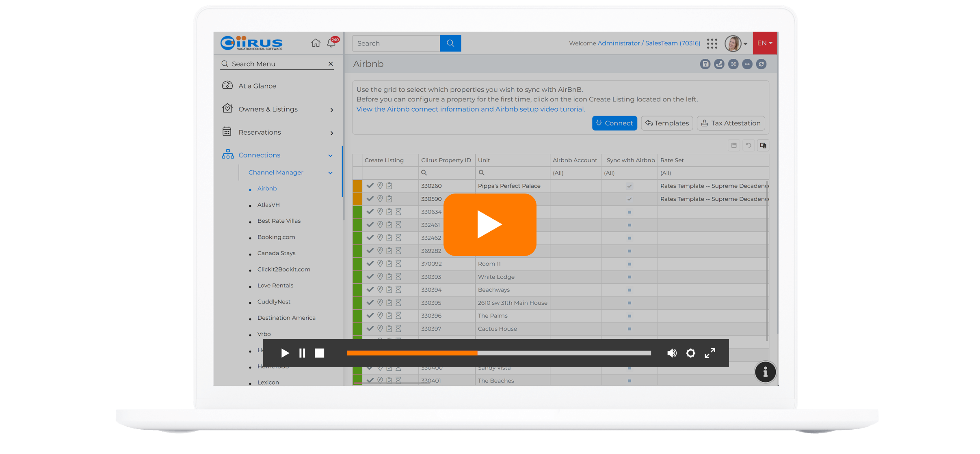The height and width of the screenshot is (454, 980).
Task: Collapse Channel Manager submenu chevron
Action: [x=331, y=173]
